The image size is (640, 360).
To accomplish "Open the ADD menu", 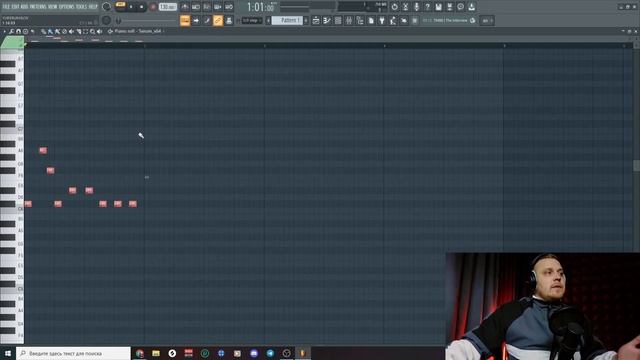I will point(24,7).
